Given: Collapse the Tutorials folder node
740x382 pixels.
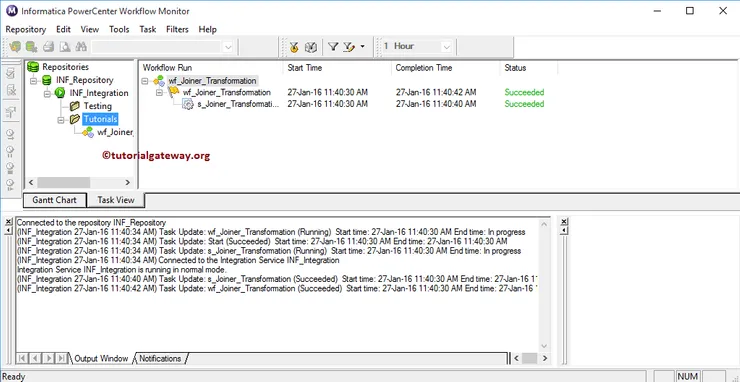Looking at the screenshot, I should click(61, 120).
